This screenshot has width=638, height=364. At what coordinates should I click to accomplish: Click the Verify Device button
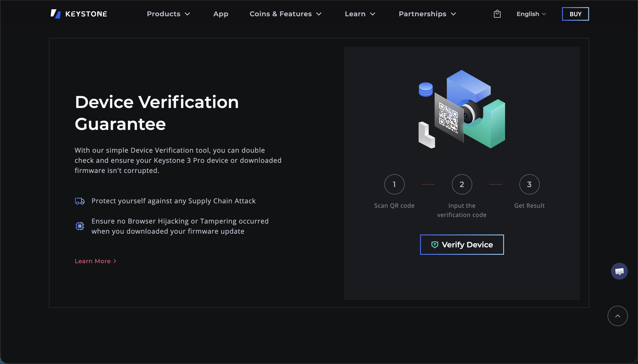[462, 244]
